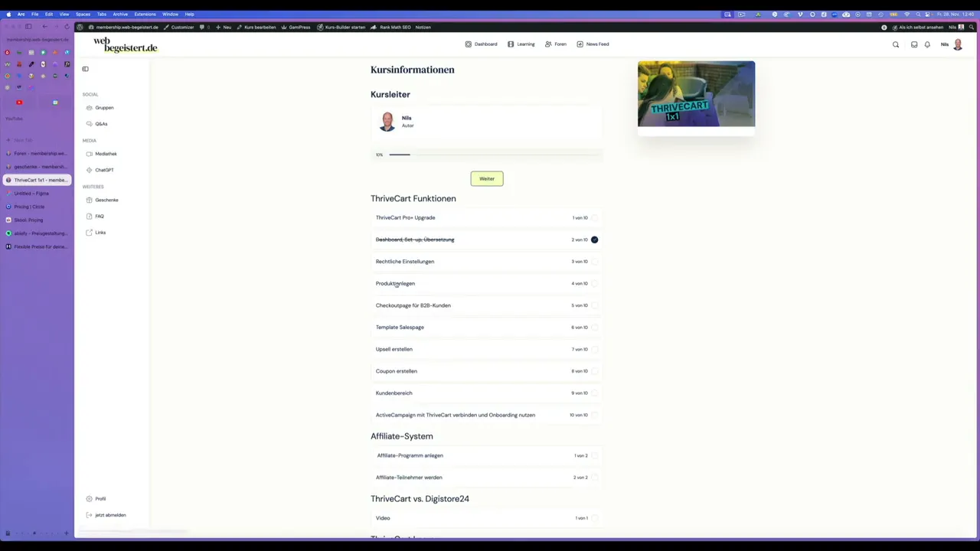
Task: Toggle completion for 'Affiliate-Programm anlegen'
Action: (x=594, y=455)
